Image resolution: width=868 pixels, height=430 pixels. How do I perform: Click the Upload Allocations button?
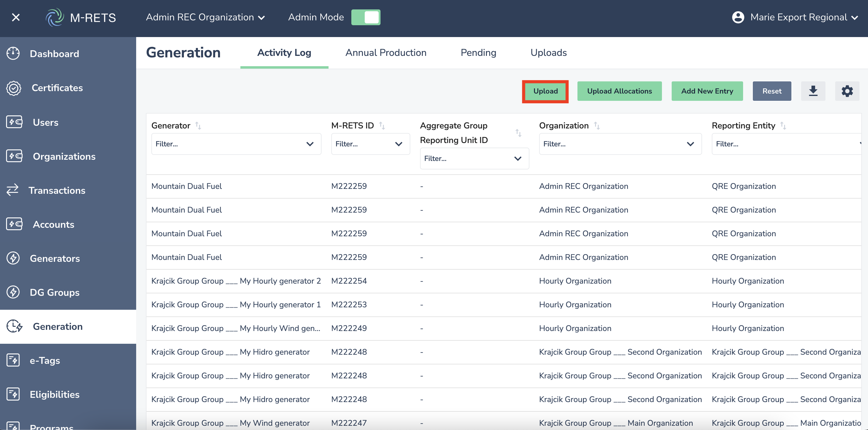[619, 91]
